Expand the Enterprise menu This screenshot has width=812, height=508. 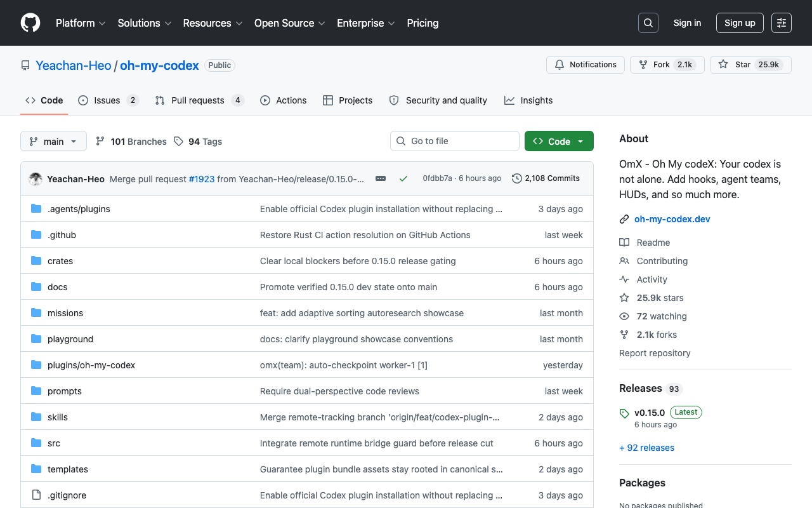[366, 23]
